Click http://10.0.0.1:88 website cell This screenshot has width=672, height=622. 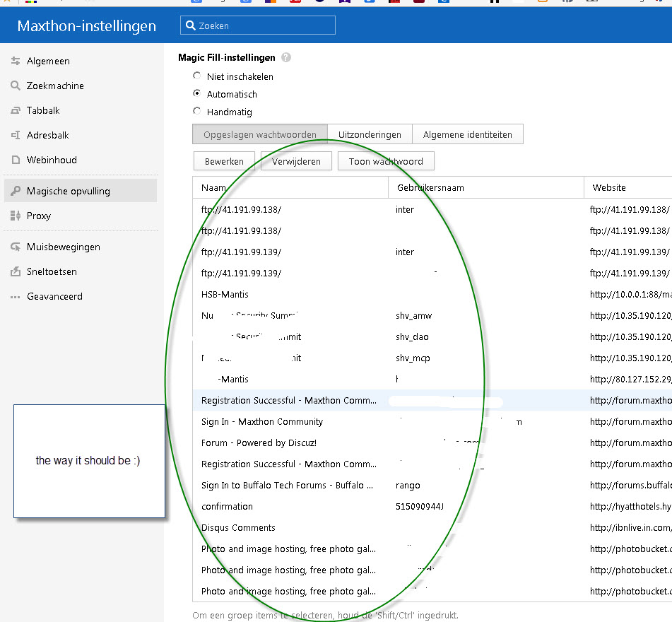click(x=630, y=295)
